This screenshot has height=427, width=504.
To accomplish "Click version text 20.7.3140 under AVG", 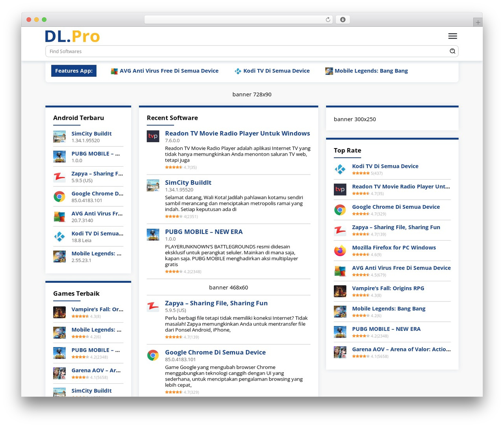I will coord(82,221).
